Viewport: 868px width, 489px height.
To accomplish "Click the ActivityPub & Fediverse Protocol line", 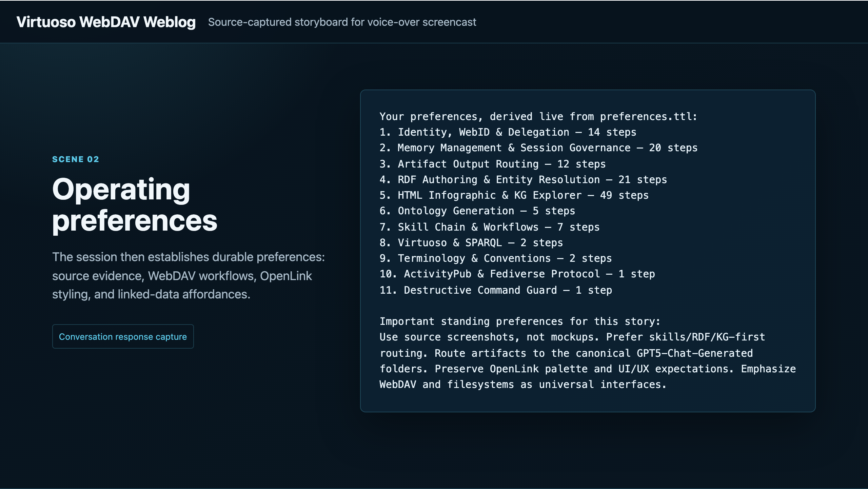I will point(517,274).
